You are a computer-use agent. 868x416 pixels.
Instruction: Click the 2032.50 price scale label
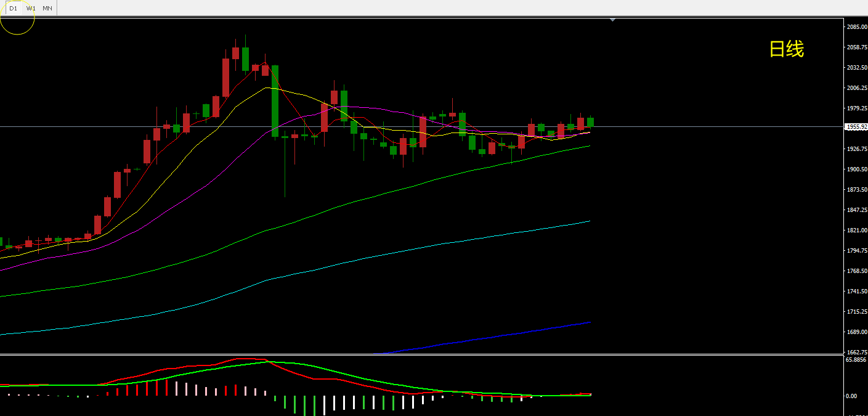pyautogui.click(x=857, y=68)
